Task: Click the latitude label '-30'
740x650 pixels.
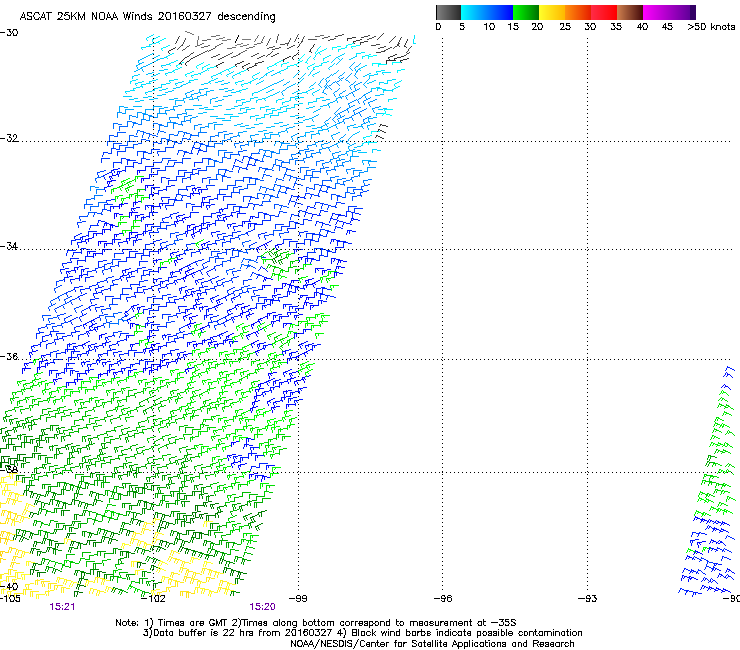Action: click(x=9, y=33)
